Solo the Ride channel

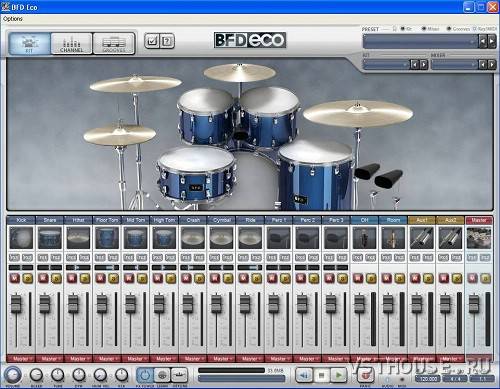click(257, 278)
